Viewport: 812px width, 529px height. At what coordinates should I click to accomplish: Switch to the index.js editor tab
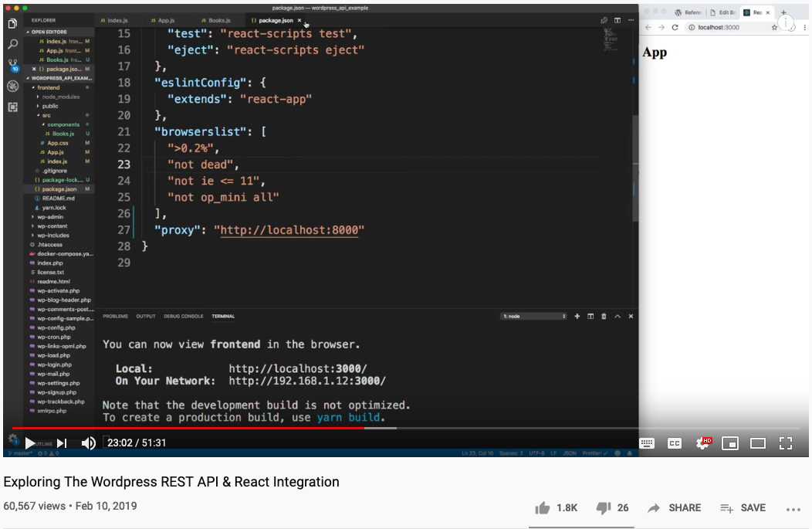pos(114,20)
